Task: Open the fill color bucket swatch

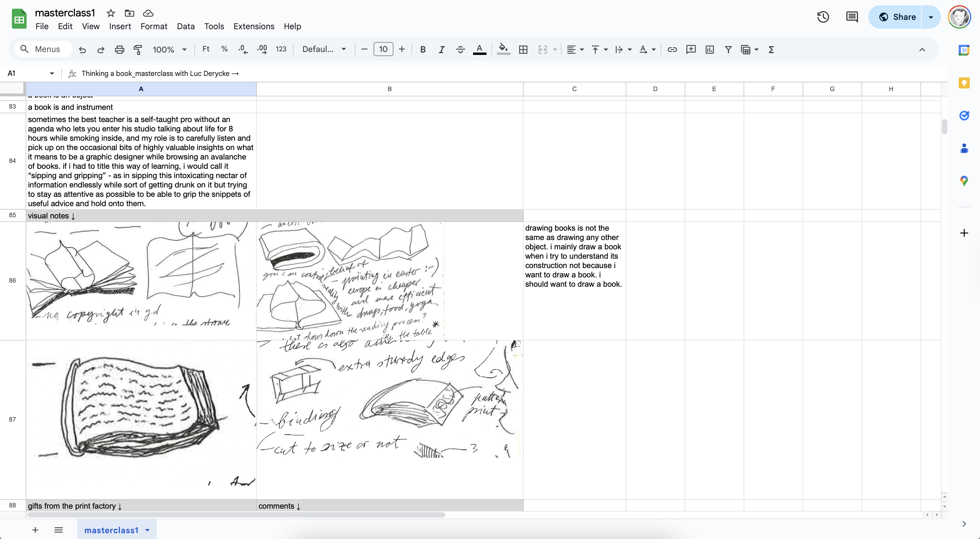Action: tap(503, 49)
